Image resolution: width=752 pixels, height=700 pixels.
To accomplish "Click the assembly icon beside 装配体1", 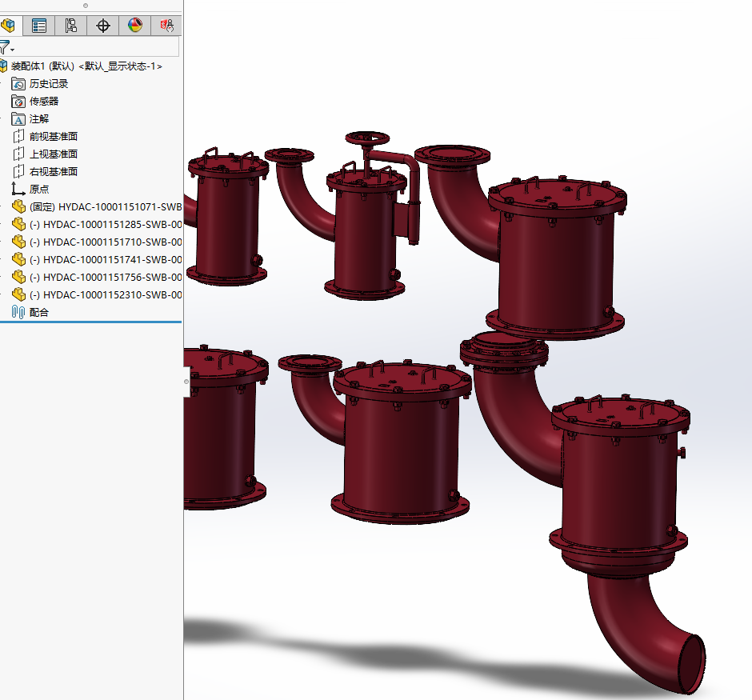I will click(x=3, y=66).
